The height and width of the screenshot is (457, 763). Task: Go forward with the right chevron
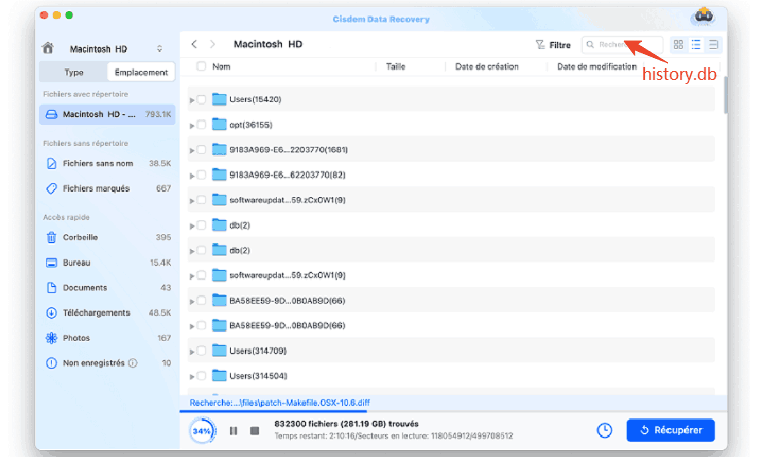click(212, 44)
